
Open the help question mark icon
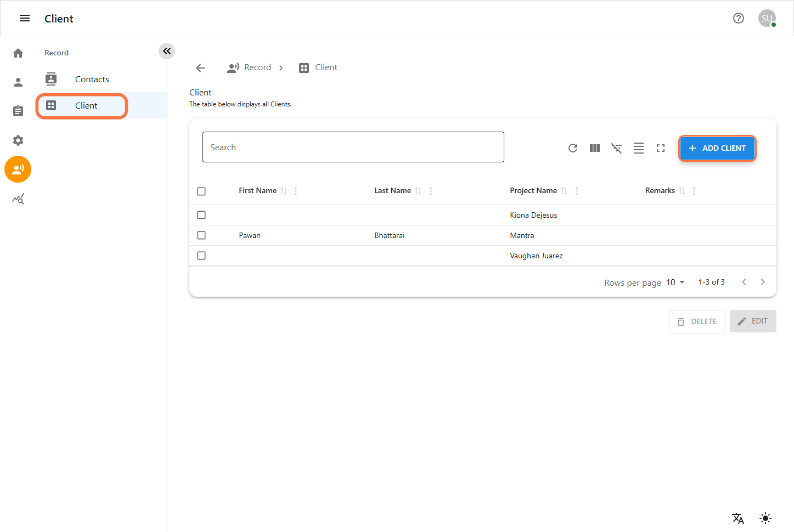click(x=739, y=18)
